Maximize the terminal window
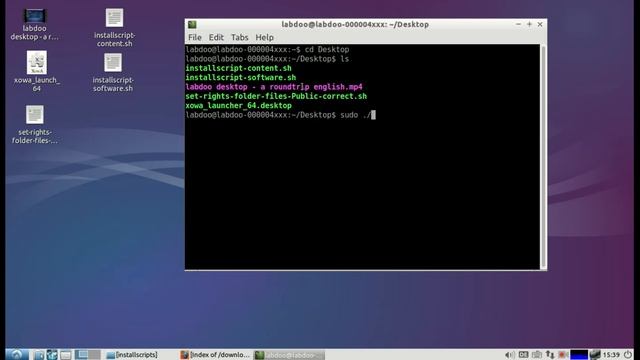The height and width of the screenshot is (360, 640). pos(529,24)
